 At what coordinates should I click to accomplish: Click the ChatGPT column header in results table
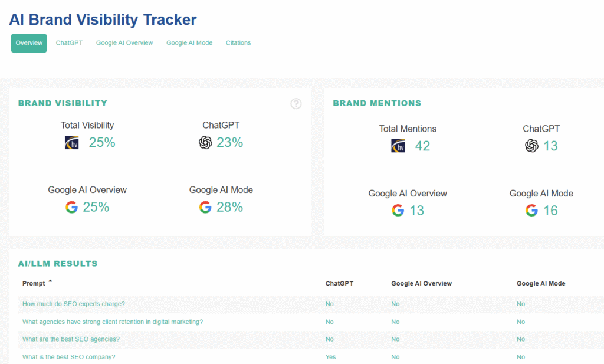(x=339, y=284)
